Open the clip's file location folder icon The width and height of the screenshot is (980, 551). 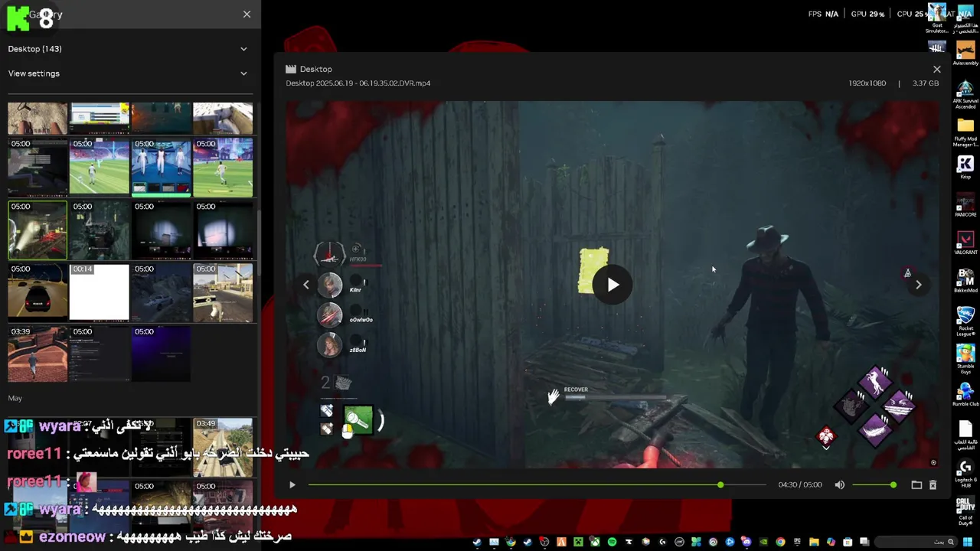pos(916,484)
